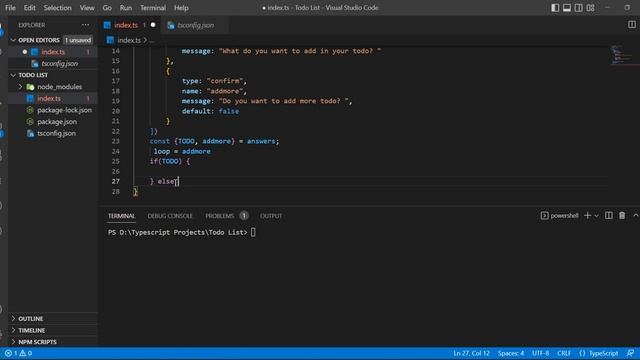Viewport: 640px width, 360px height.
Task: Switch to the Debug Console tab
Action: [170, 216]
